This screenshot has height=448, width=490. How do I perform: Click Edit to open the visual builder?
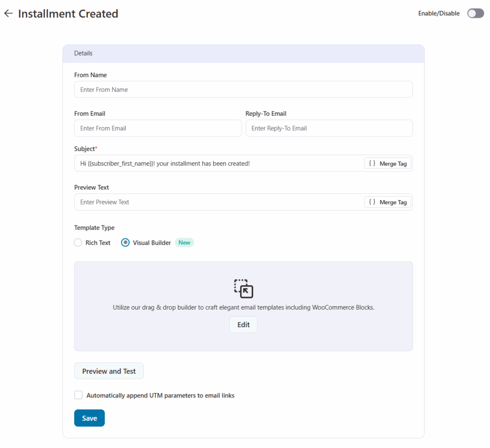pos(243,325)
